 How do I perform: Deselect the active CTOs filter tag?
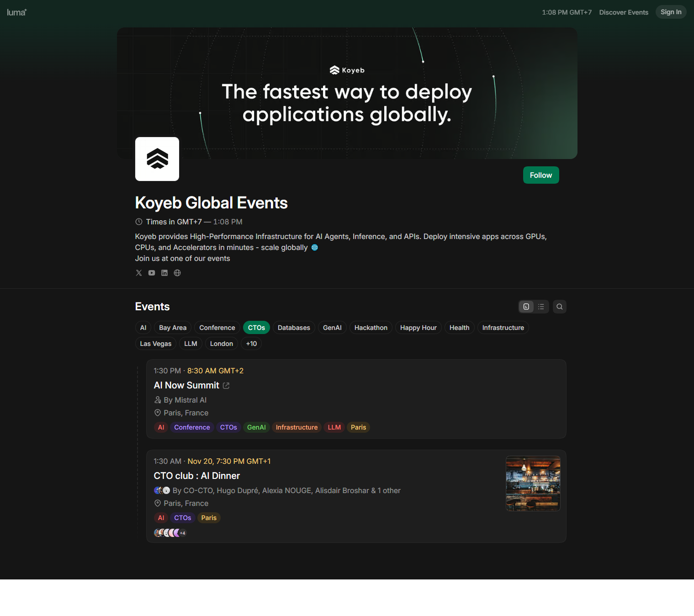pyautogui.click(x=256, y=328)
